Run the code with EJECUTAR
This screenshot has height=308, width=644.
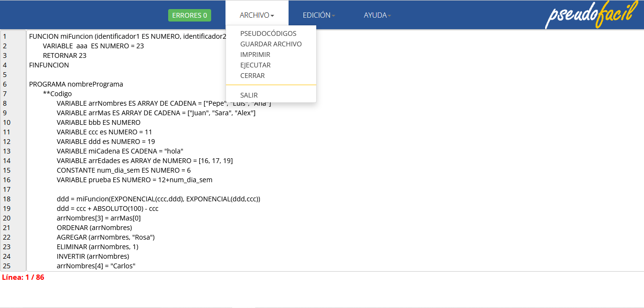click(x=255, y=65)
